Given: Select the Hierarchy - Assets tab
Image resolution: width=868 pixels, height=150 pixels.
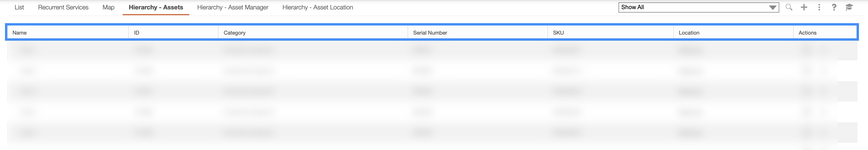Looking at the screenshot, I should (x=156, y=7).
